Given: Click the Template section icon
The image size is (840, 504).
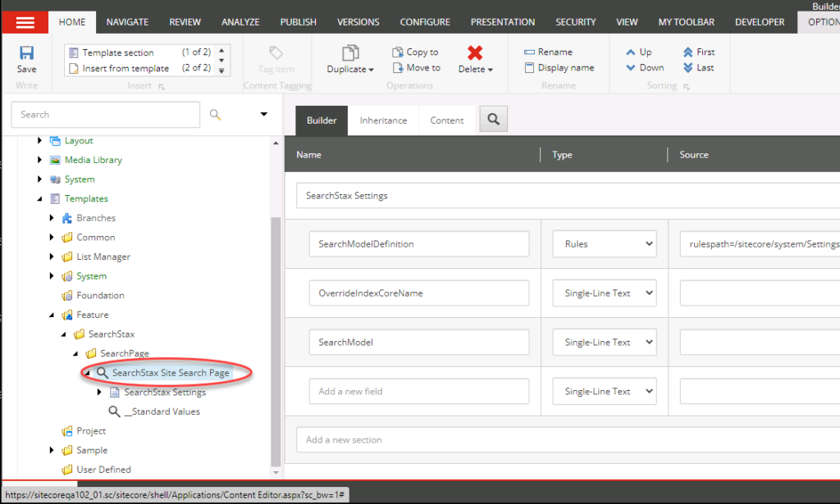Looking at the screenshot, I should [x=74, y=52].
